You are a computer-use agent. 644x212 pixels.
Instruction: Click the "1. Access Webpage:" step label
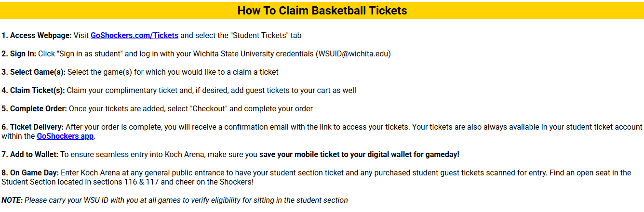point(36,35)
